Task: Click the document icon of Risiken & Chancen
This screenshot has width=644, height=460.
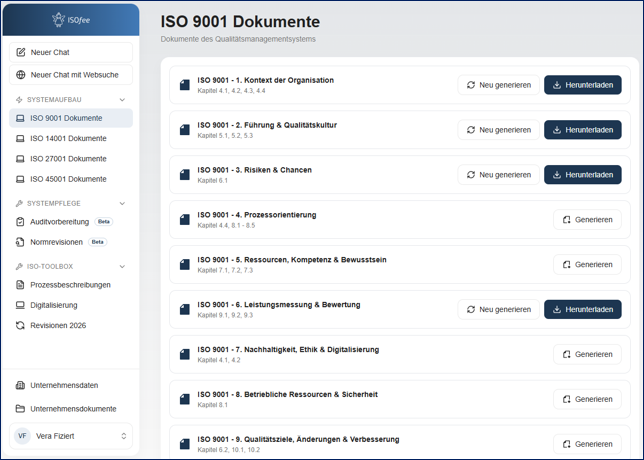Action: pyautogui.click(x=185, y=175)
